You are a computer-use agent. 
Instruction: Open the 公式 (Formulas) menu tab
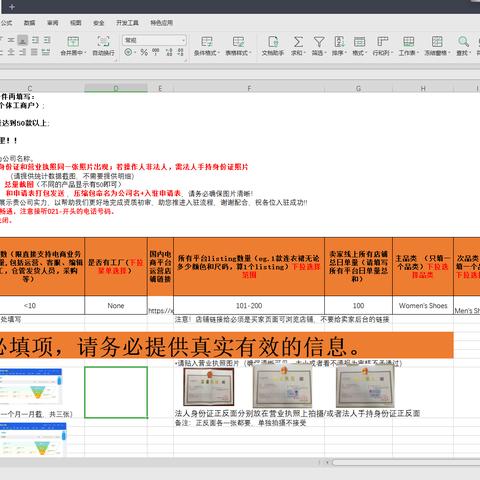(x=6, y=23)
